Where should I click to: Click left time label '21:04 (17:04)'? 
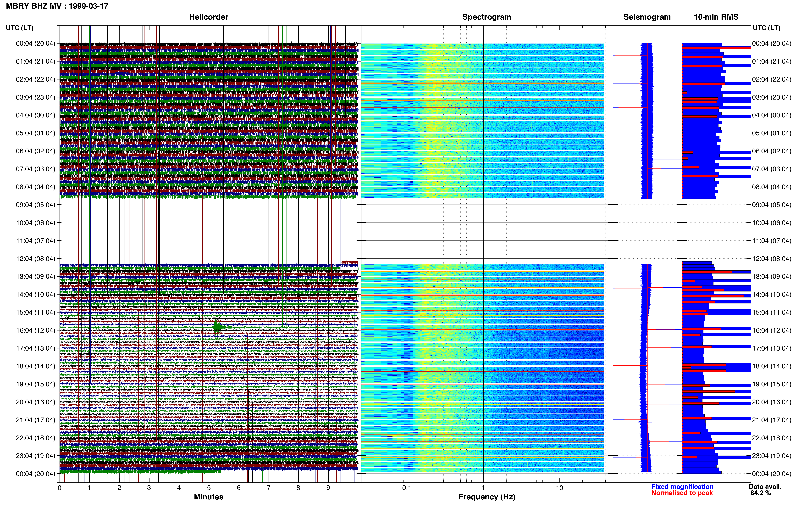(x=36, y=420)
